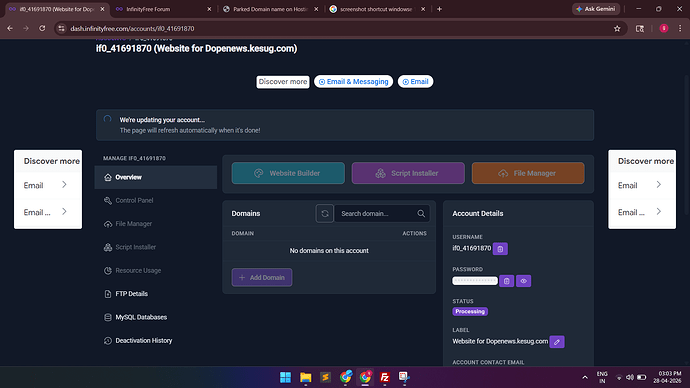Type in the Search domain field
Viewport: 690px width, 388px height.
(x=382, y=213)
